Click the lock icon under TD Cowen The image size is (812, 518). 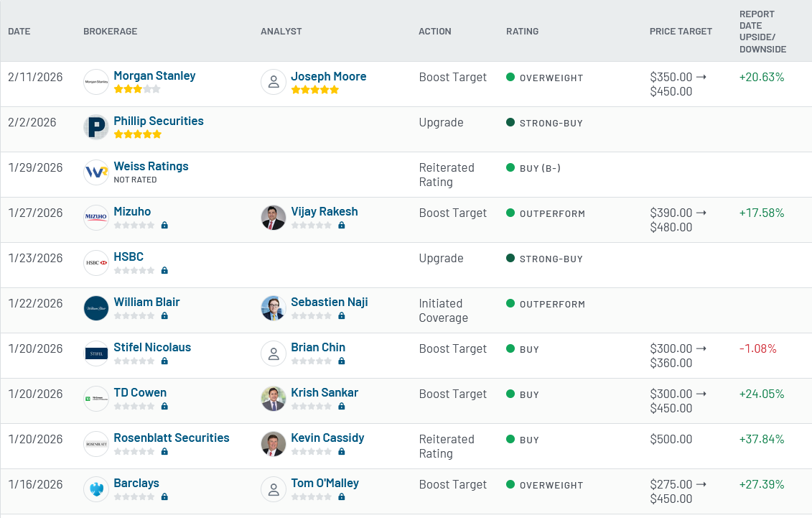164,406
